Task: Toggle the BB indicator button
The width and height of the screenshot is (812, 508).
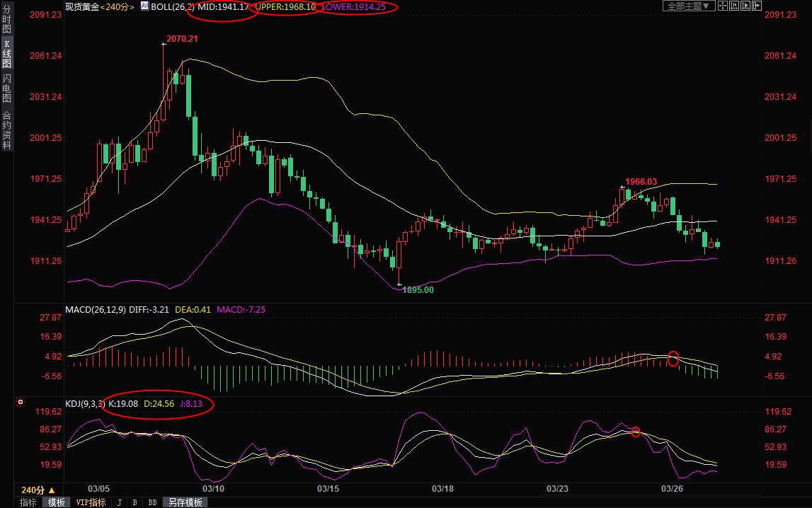Action: pos(152,502)
